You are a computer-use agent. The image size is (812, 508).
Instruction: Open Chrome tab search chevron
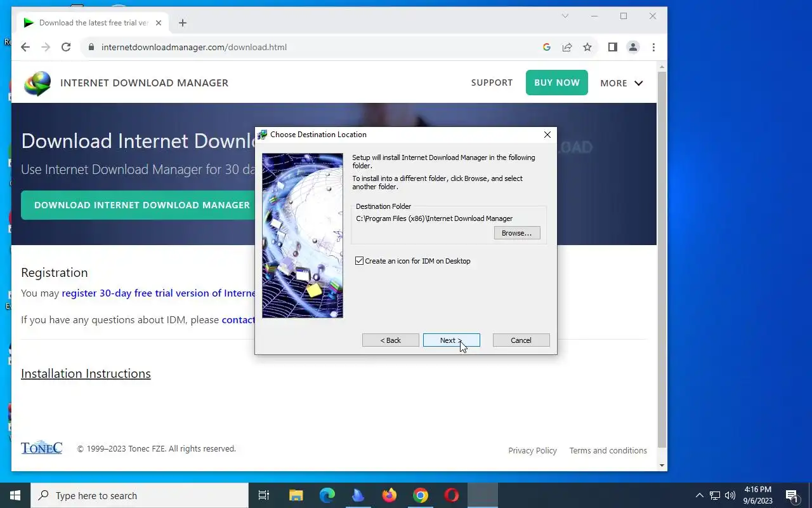[x=565, y=16]
